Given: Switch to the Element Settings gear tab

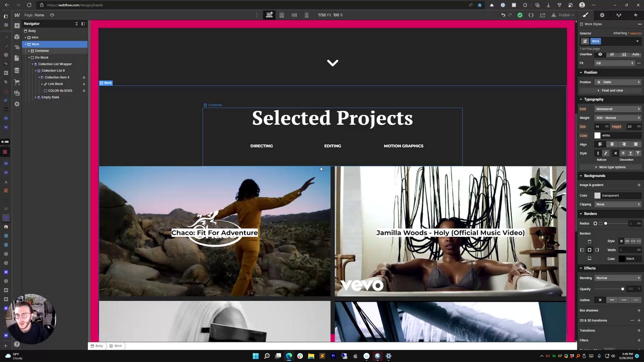Looking at the screenshot, I should [x=602, y=15].
